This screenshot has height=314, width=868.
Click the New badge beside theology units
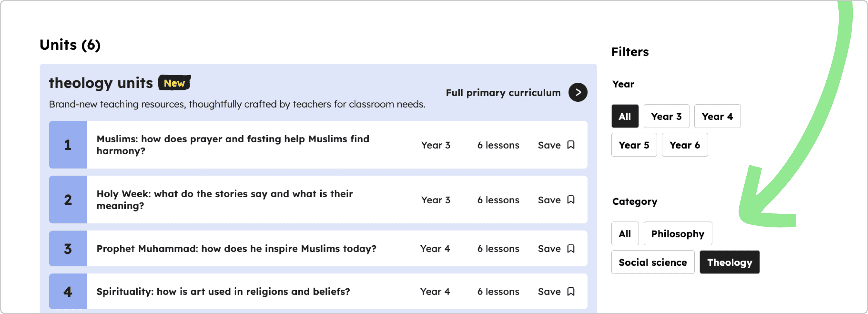pyautogui.click(x=174, y=83)
